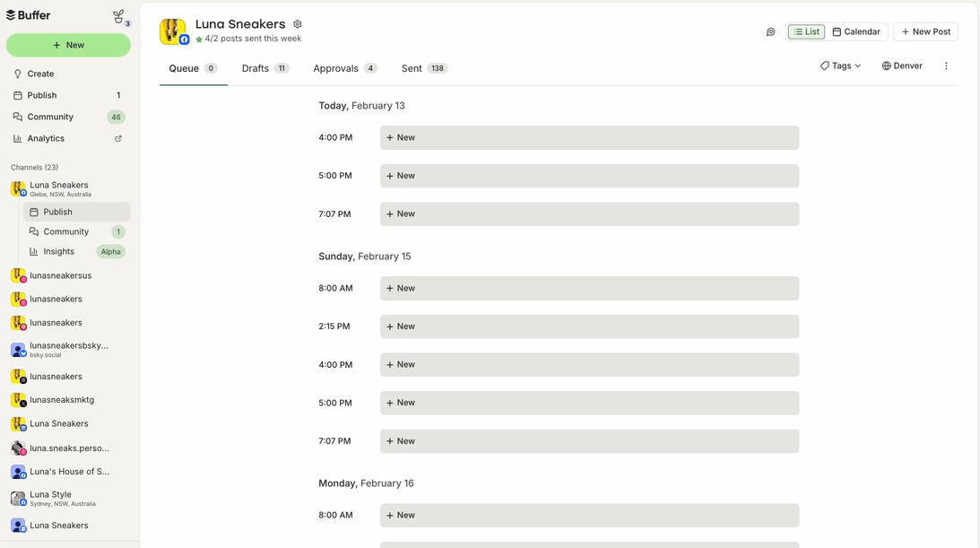Add new post Sunday 4:00 PM slot
This screenshot has width=980, height=548.
(589, 364)
